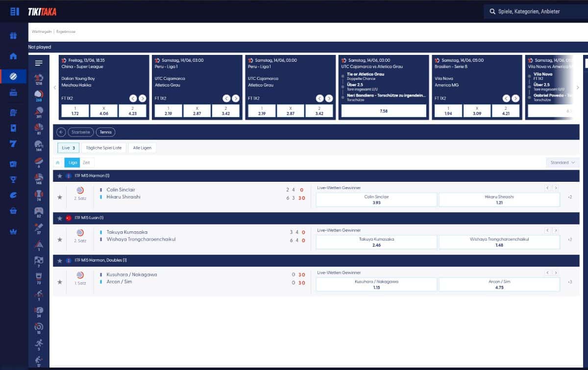The width and height of the screenshot is (588, 370).
Task: Select the shopping basket sidebar icon
Action: coord(13,211)
